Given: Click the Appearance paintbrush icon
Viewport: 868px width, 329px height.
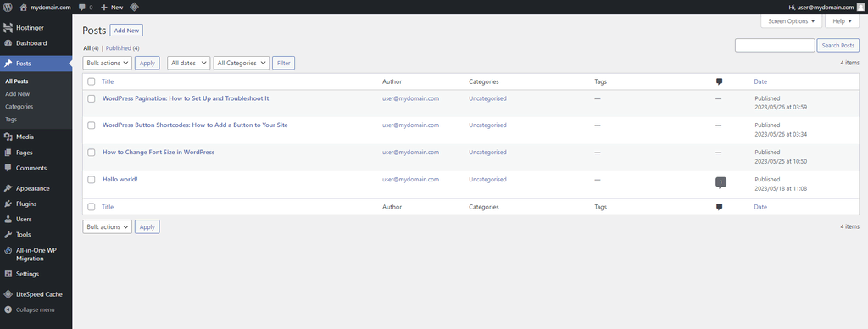Looking at the screenshot, I should [8, 188].
